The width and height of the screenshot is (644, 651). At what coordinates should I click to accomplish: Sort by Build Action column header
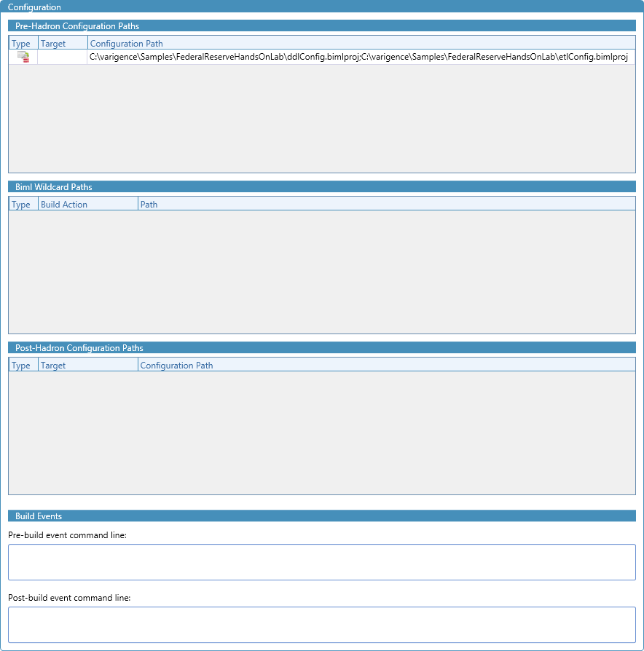pyautogui.click(x=87, y=205)
